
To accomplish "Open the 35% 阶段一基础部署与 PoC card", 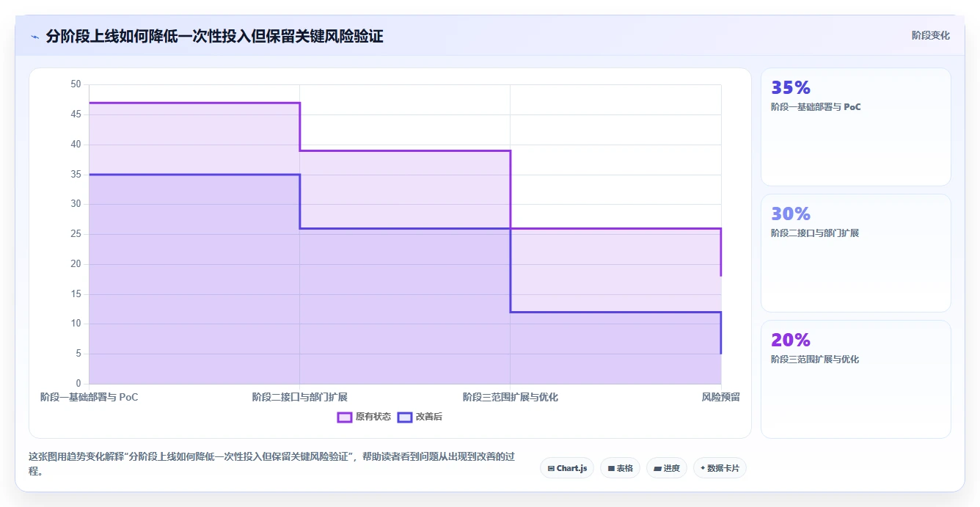I will (x=855, y=127).
